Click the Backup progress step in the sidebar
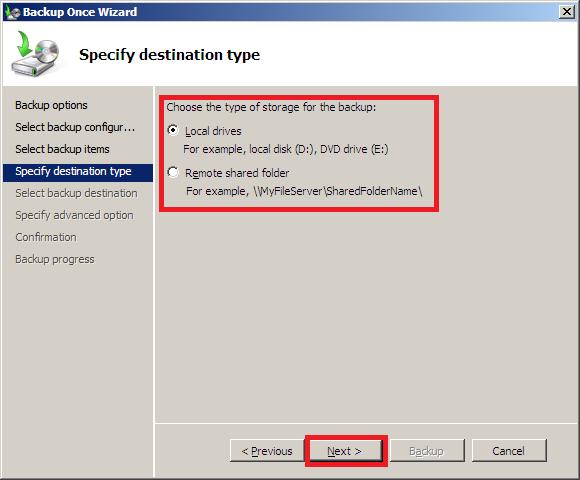Viewport: 580px width, 480px height. (x=55, y=259)
